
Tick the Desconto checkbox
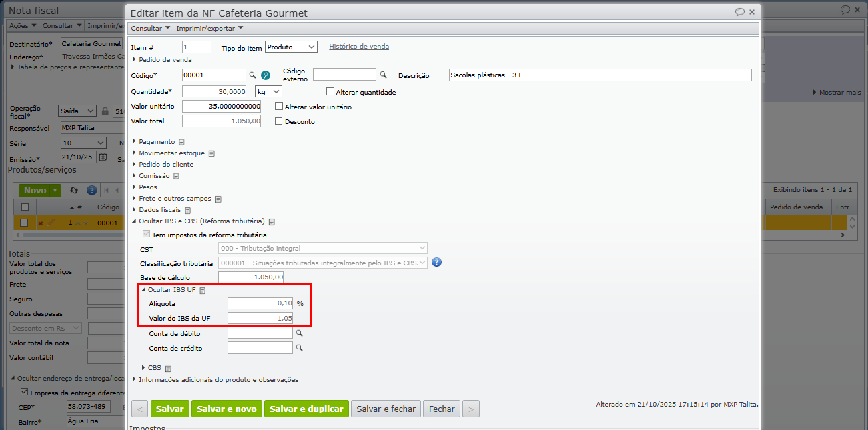coord(279,121)
